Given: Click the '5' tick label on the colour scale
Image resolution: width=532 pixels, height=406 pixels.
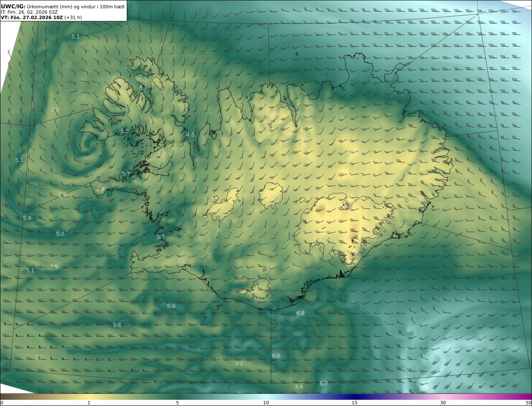Looking at the screenshot, I should (177, 403).
